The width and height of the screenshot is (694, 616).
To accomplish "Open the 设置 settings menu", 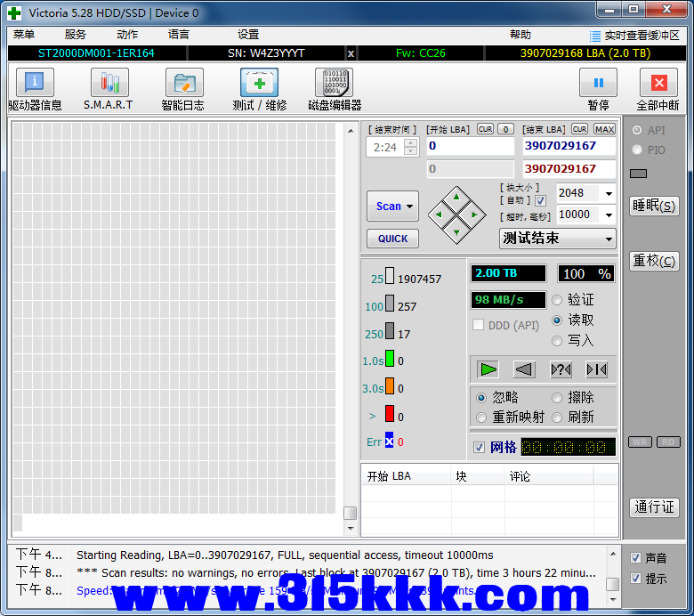I will tap(248, 35).
